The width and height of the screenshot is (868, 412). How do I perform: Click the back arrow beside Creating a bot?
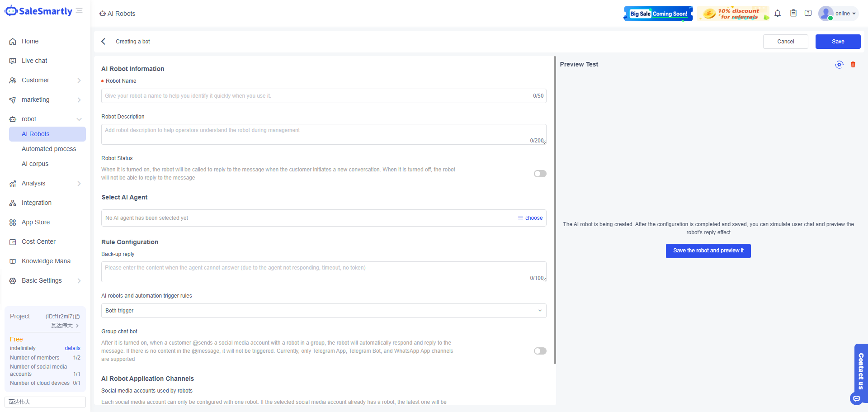pyautogui.click(x=104, y=42)
